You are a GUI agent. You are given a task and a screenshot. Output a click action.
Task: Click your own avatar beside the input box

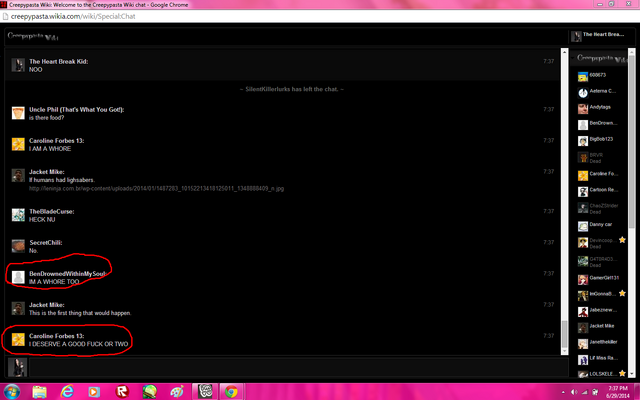[18, 367]
